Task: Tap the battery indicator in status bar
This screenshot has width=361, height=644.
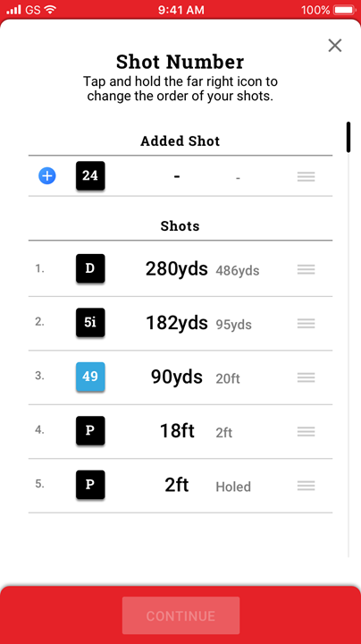Action: pyautogui.click(x=344, y=10)
